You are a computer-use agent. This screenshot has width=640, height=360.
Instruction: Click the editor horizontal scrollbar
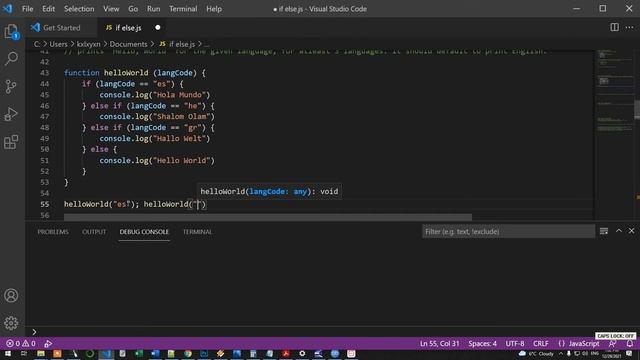pyautogui.click(x=268, y=217)
